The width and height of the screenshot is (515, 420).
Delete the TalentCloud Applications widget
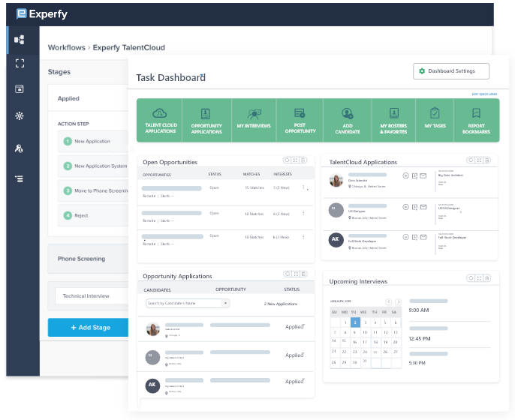487,160
